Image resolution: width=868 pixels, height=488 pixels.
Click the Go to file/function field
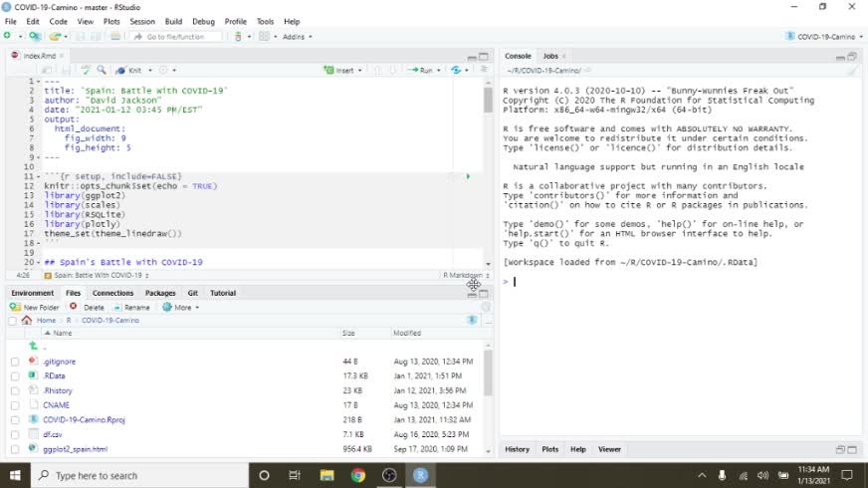[x=175, y=37]
